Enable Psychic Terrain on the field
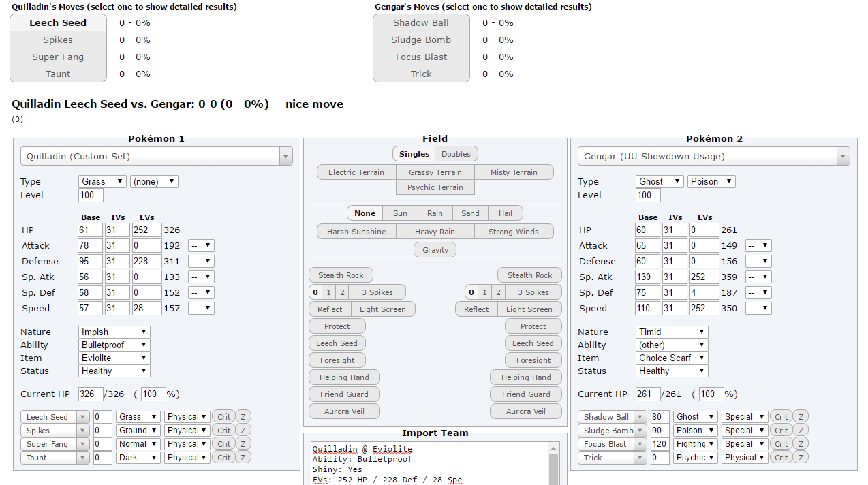Viewport: 868px width, 485px height. [x=435, y=187]
